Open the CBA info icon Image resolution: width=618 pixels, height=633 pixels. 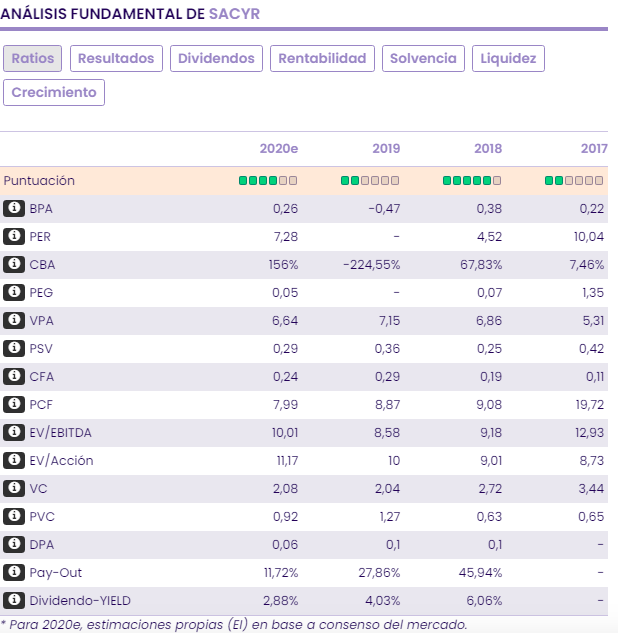point(14,265)
